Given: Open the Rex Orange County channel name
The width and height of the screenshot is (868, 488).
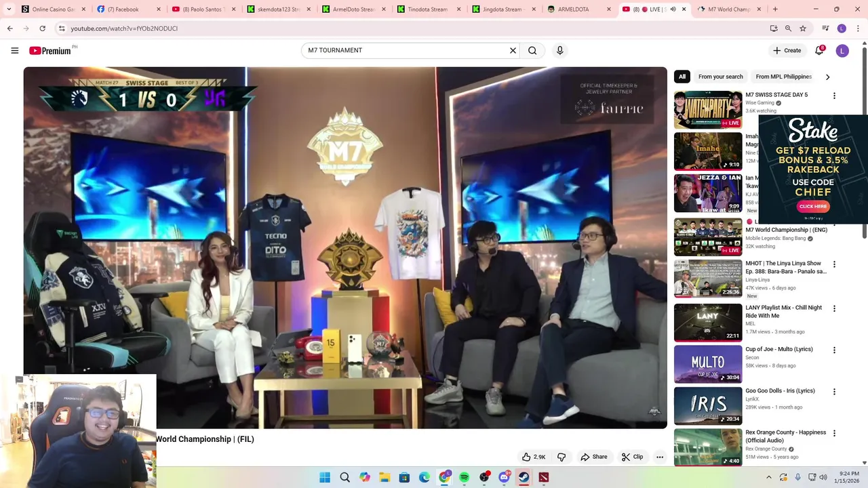Looking at the screenshot, I should 766,449.
